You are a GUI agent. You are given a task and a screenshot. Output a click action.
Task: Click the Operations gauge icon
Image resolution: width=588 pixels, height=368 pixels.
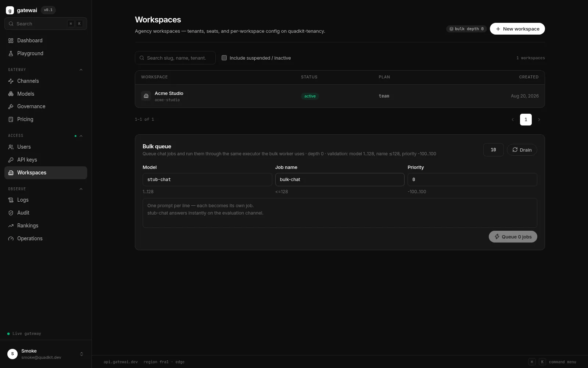tap(11, 238)
